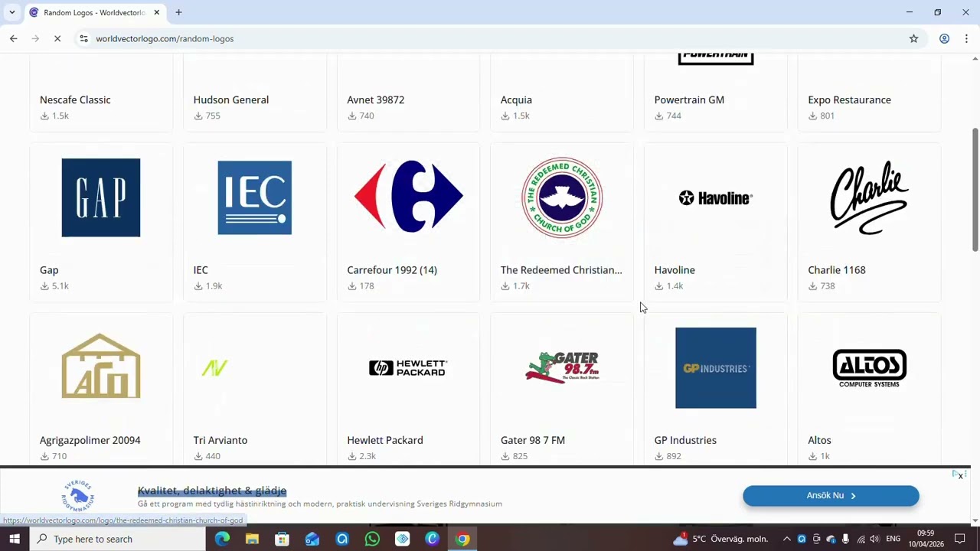
Task: Click the ad headline Kvalitet, delaktighet & glädje
Action: pos(212,491)
